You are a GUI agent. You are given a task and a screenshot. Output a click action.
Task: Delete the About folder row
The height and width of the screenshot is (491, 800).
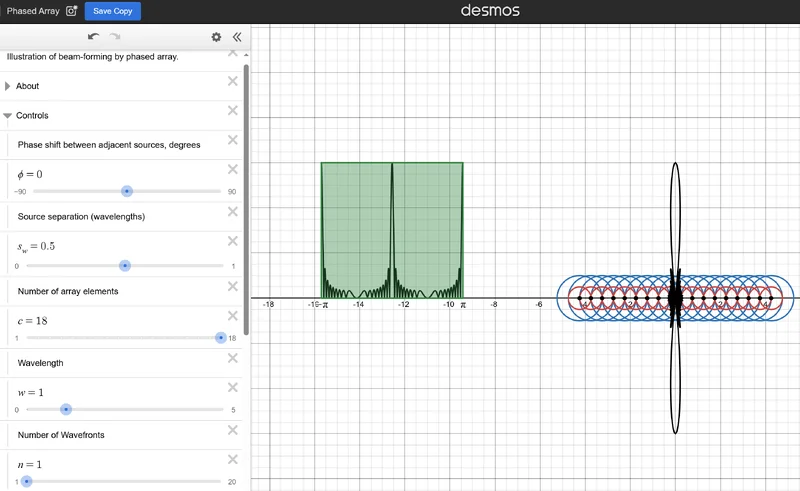tap(233, 81)
